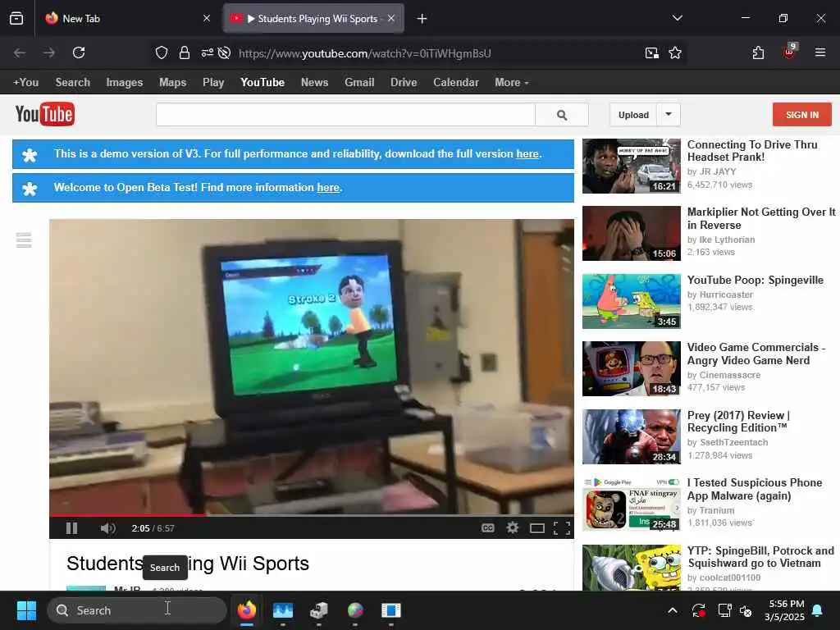840x630 pixels.
Task: Switch the player to theater mode
Action: (x=536, y=528)
